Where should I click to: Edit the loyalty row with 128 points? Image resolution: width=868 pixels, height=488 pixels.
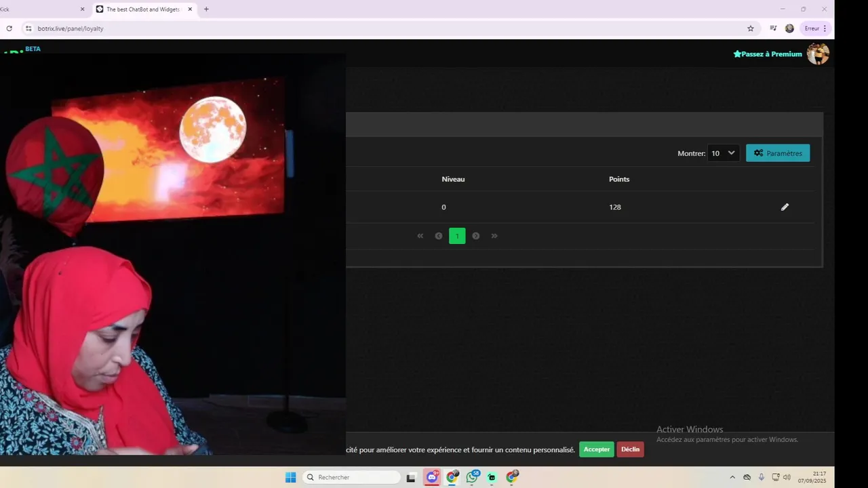(x=785, y=207)
